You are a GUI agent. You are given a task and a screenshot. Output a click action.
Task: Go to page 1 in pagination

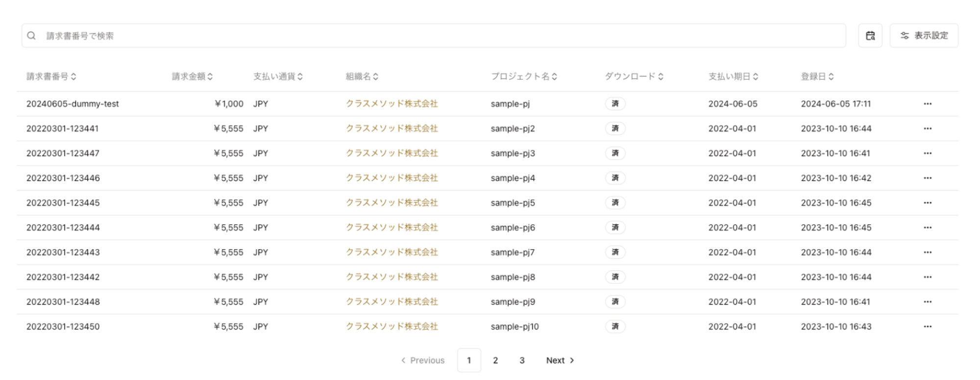tap(469, 360)
